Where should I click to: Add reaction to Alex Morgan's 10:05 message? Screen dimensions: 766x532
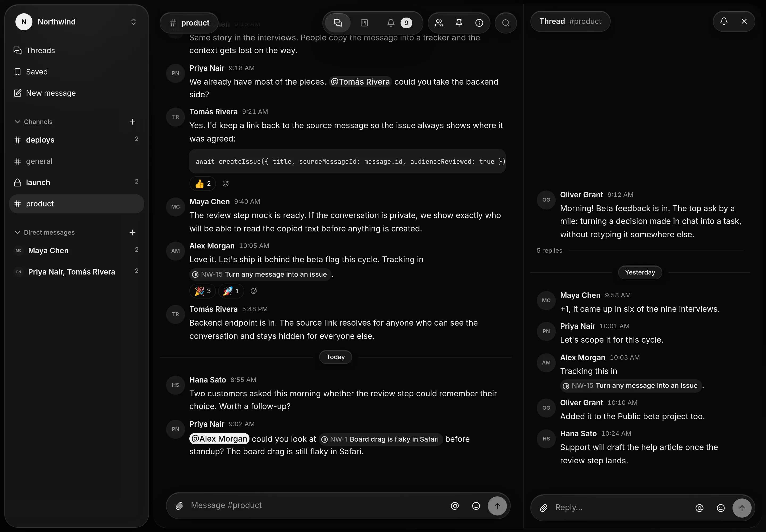[x=254, y=291]
